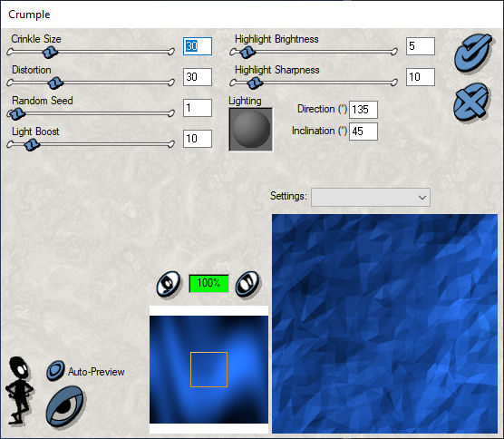This screenshot has width=504, height=439.
Task: Click the Crinkle Size slider handle
Action: [x=51, y=52]
